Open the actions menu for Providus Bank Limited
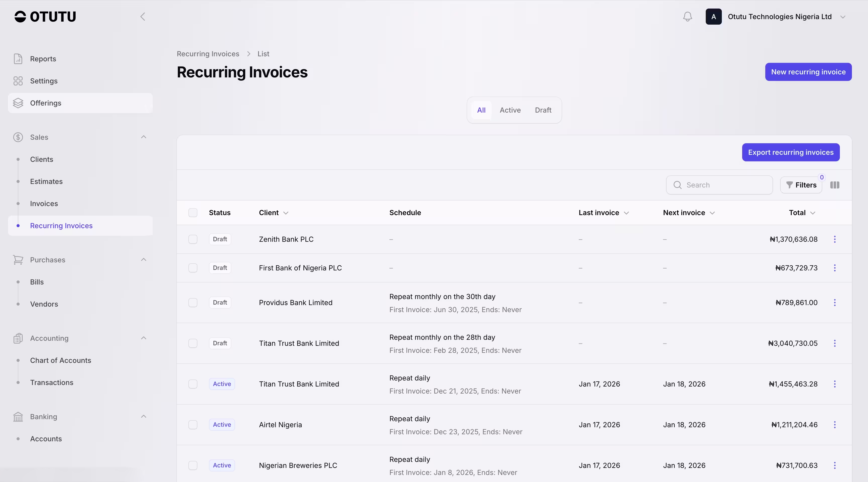Image resolution: width=868 pixels, height=482 pixels. [x=835, y=303]
